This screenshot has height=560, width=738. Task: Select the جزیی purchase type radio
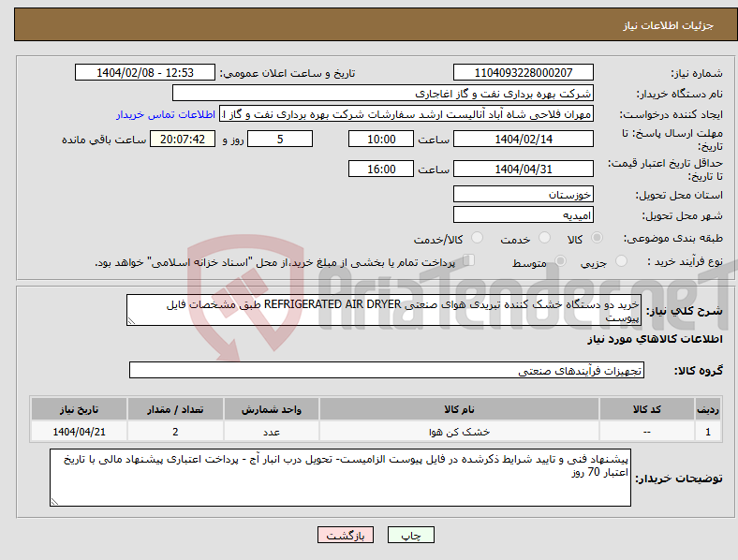point(621,260)
